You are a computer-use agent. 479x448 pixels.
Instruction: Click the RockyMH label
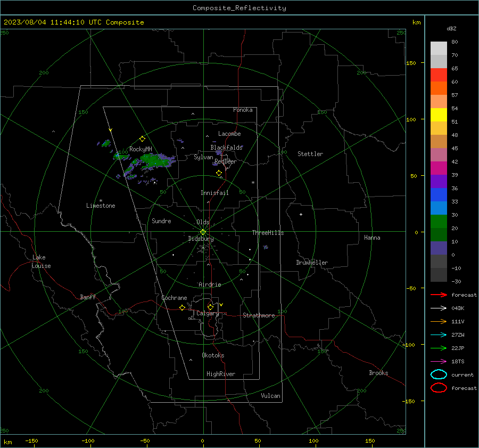click(141, 149)
